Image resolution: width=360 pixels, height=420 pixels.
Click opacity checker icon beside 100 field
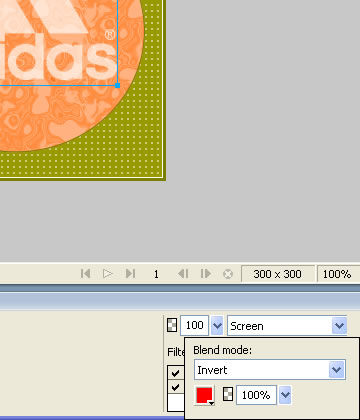pos(172,325)
